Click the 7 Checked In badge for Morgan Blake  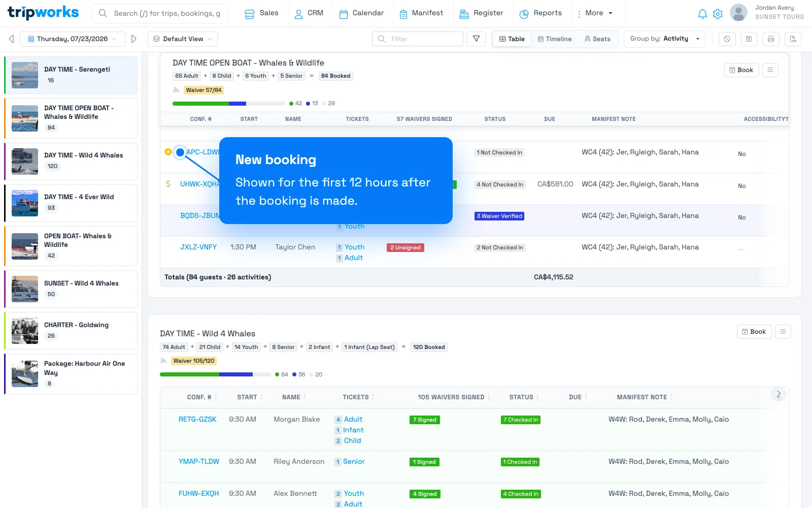pyautogui.click(x=521, y=420)
